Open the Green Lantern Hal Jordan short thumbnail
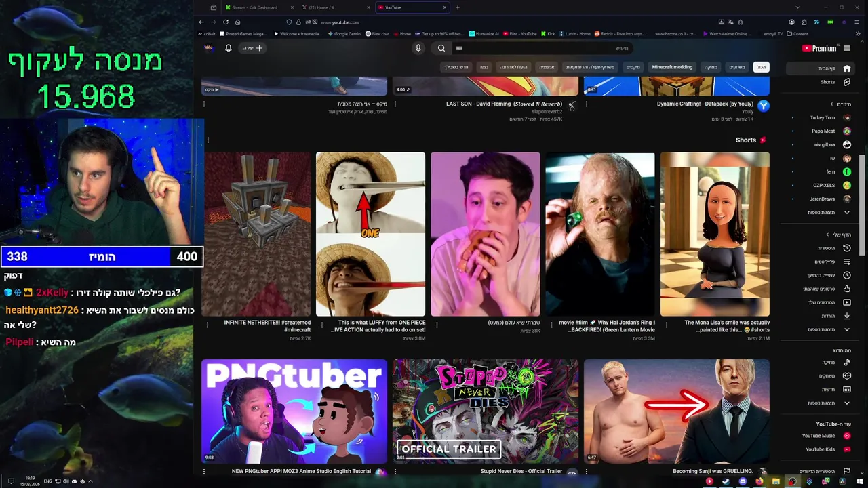 tap(600, 234)
